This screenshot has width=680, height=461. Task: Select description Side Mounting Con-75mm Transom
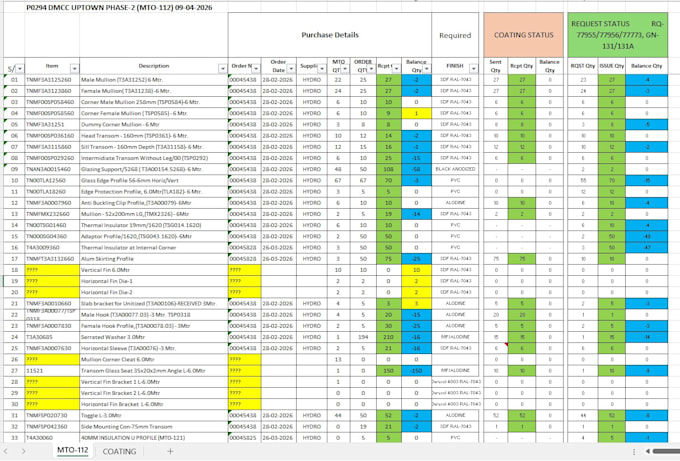(x=154, y=427)
